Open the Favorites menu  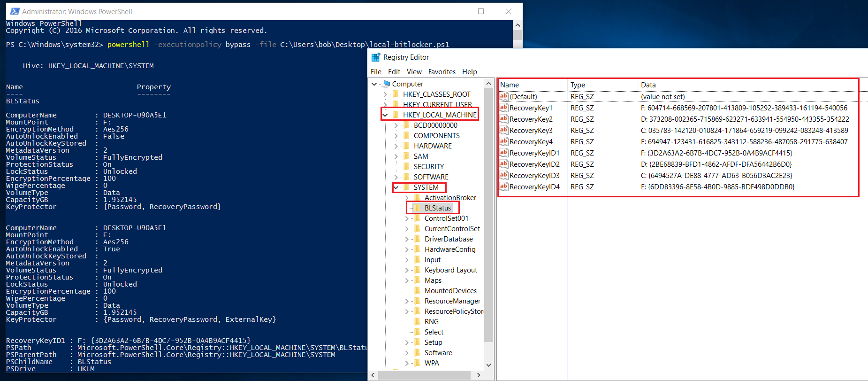click(442, 72)
